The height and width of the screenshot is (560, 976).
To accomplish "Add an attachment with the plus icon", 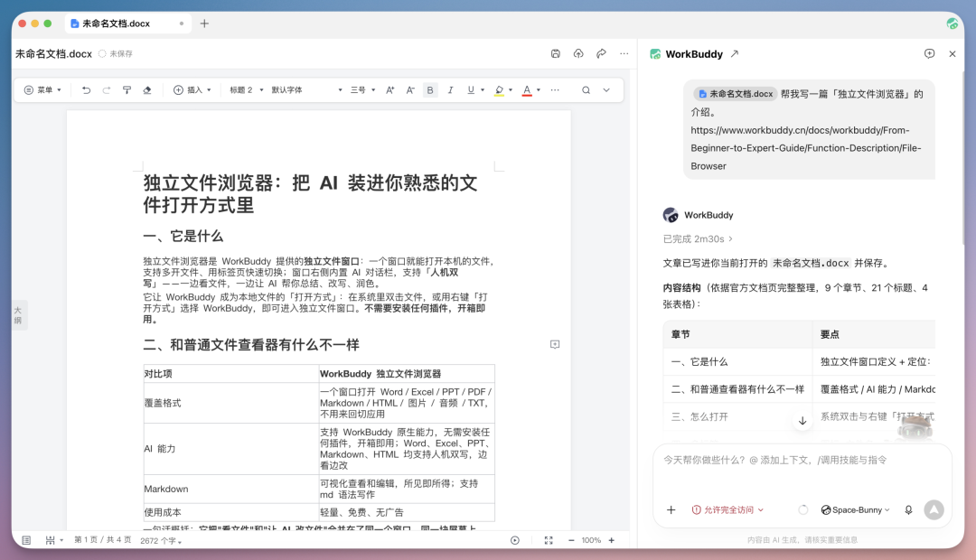I will pyautogui.click(x=671, y=510).
